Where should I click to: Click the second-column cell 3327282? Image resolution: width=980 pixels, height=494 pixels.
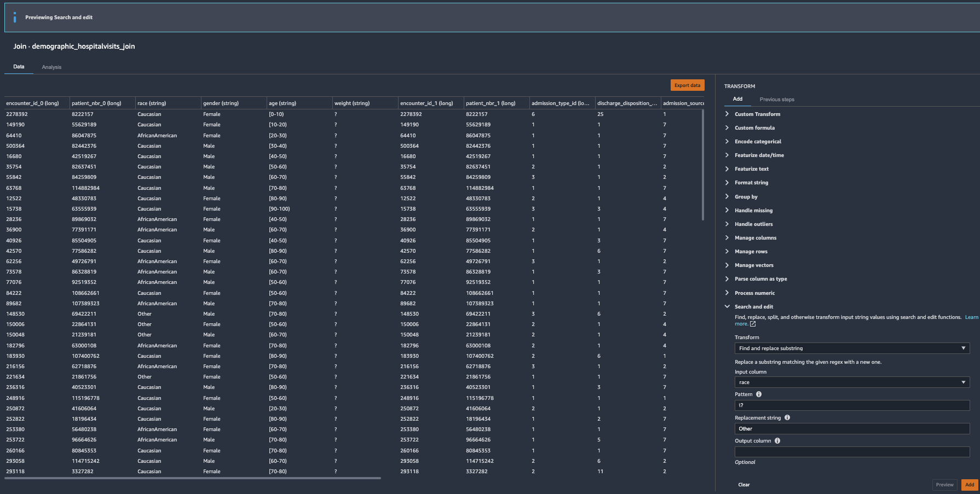pyautogui.click(x=83, y=472)
